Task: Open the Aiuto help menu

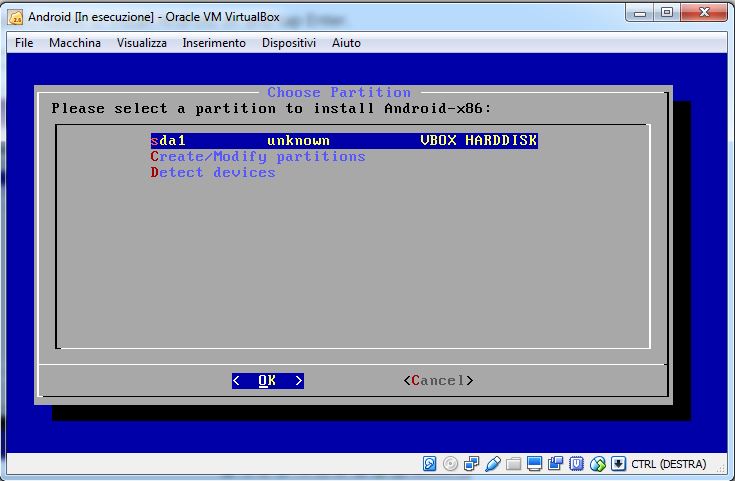Action: point(346,43)
